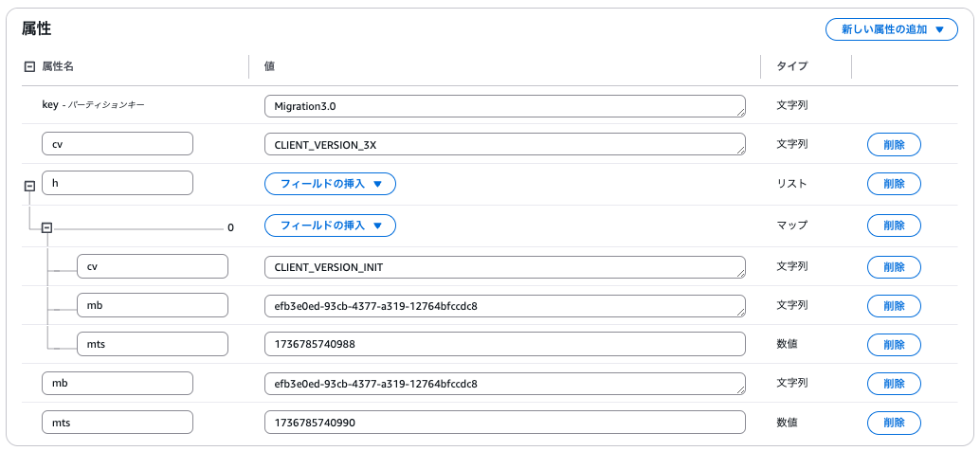Screen dimensions: 980x451
Task: Open フィールドの挿入 dropdown in the h row
Action: [330, 184]
